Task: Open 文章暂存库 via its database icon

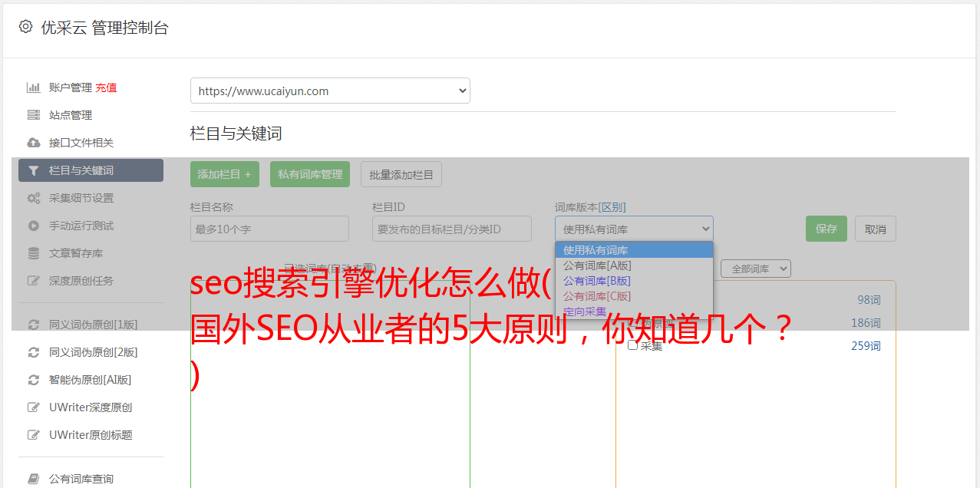Action: click(33, 253)
